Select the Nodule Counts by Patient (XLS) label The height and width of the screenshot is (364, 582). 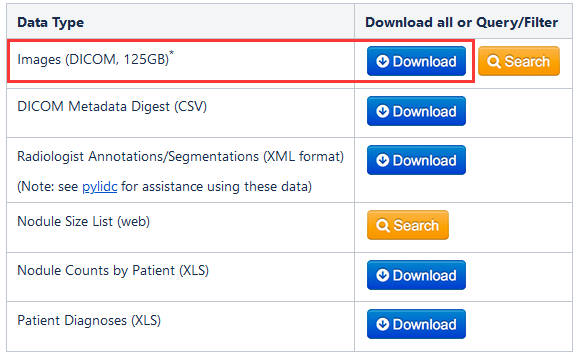pos(113,270)
